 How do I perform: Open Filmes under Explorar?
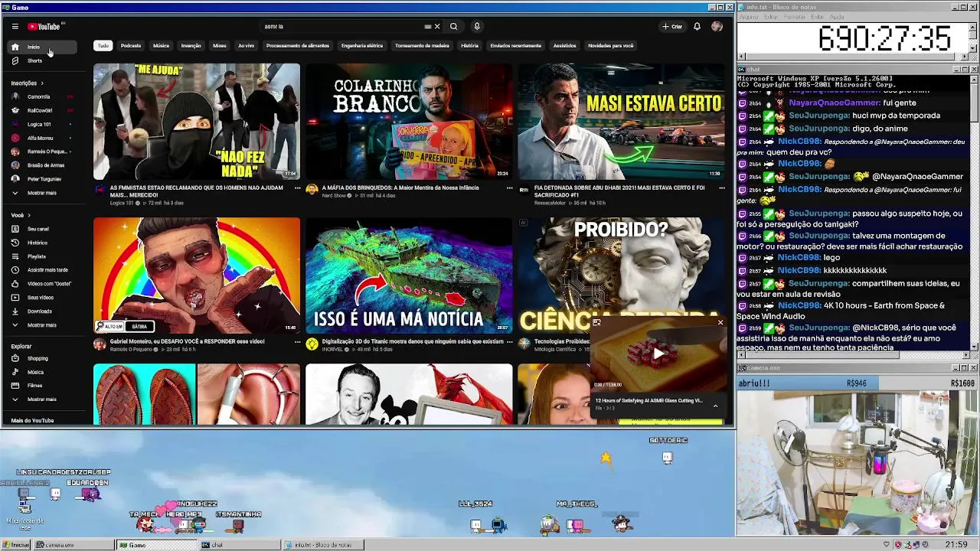point(42,386)
